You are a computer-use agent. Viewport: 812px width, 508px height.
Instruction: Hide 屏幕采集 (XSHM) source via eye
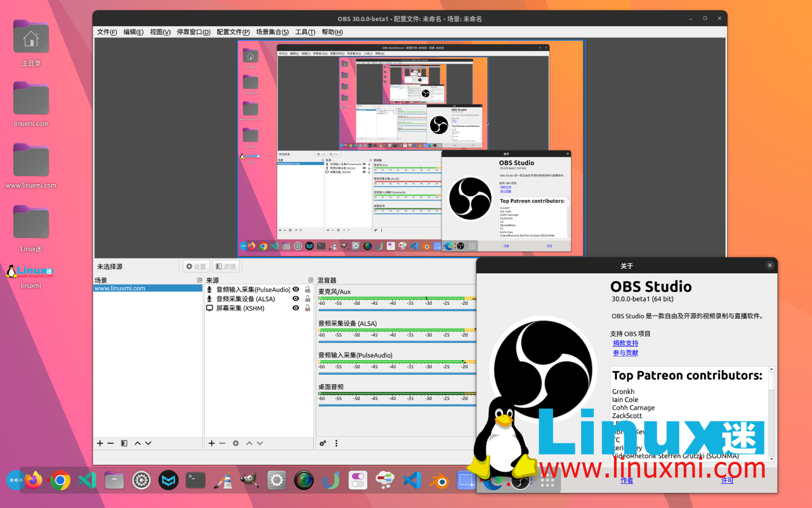pos(296,309)
